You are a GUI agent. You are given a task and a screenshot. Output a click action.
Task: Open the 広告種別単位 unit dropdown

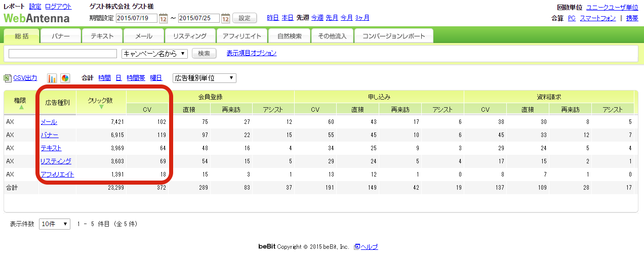point(204,78)
